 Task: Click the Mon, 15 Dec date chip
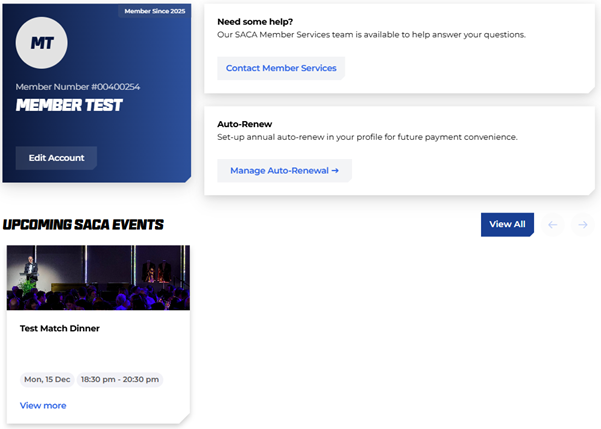47,380
